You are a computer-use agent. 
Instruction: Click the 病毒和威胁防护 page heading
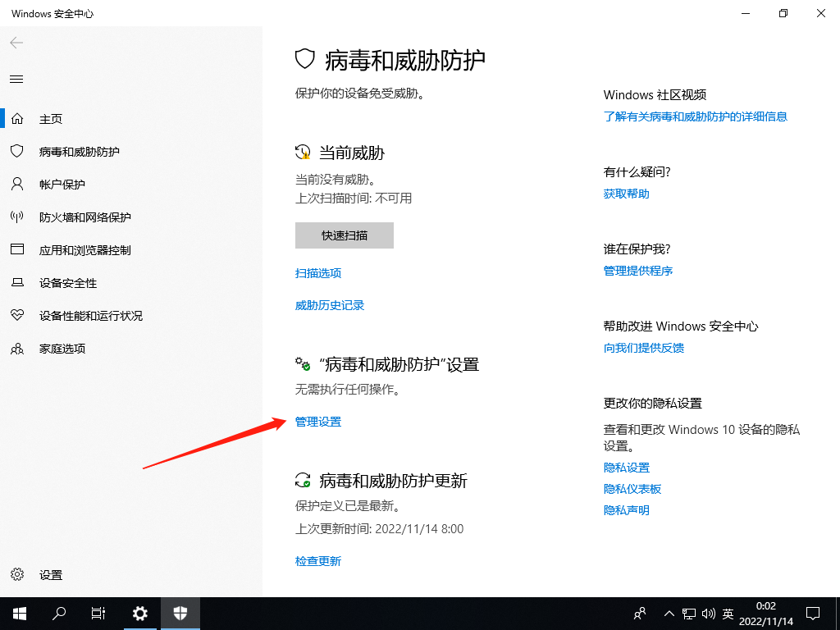(405, 60)
